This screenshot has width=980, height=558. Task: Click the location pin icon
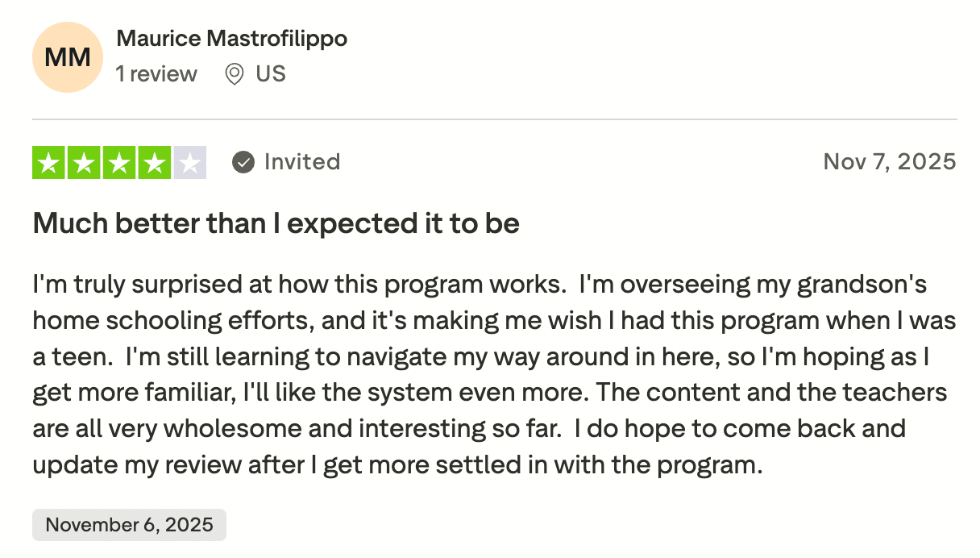(234, 74)
